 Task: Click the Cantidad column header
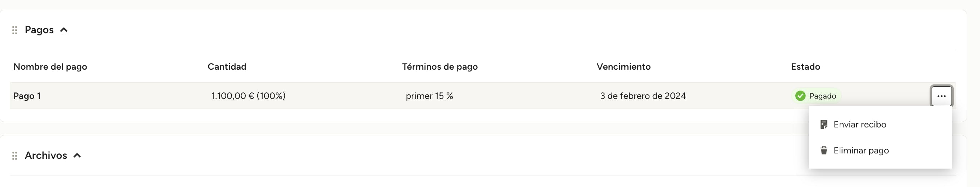[227, 67]
